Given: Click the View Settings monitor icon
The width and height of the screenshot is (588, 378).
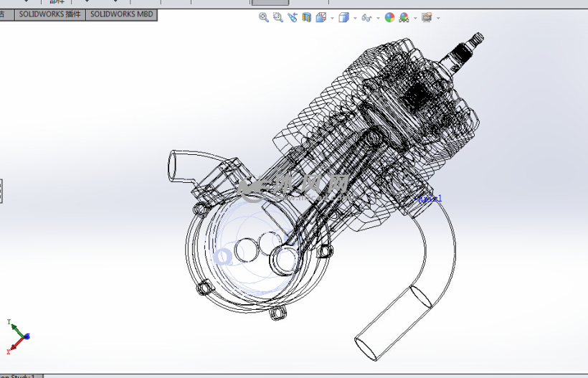Looking at the screenshot, I should coord(427,18).
